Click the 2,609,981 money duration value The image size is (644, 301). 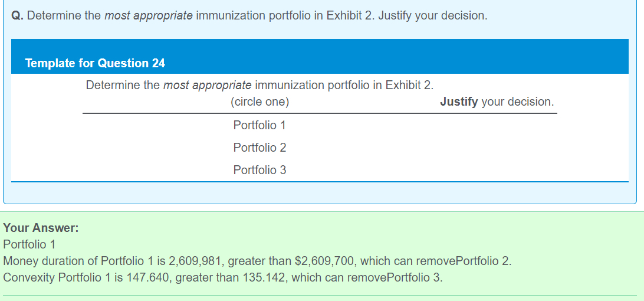coord(194,261)
